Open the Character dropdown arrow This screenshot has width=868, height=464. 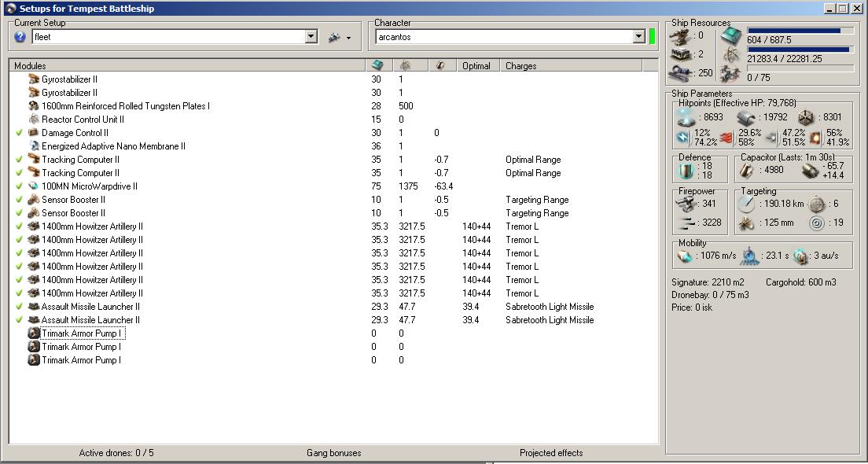point(639,37)
